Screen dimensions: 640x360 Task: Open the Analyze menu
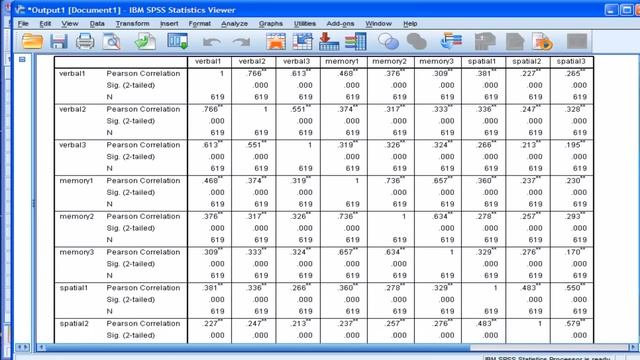click(x=234, y=24)
